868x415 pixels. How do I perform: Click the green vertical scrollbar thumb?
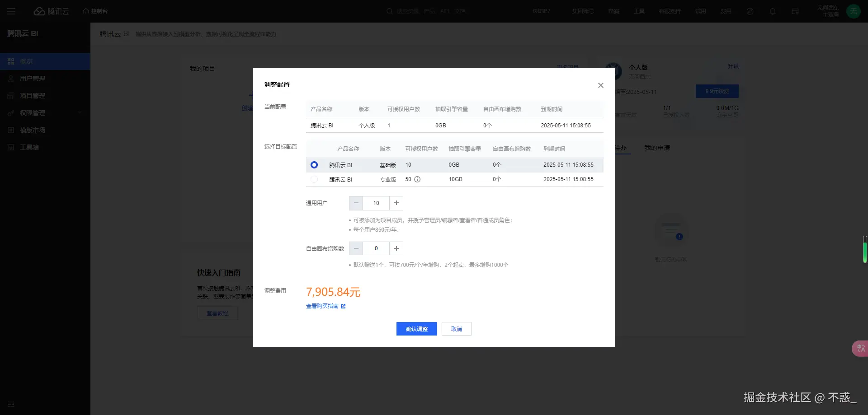click(865, 249)
